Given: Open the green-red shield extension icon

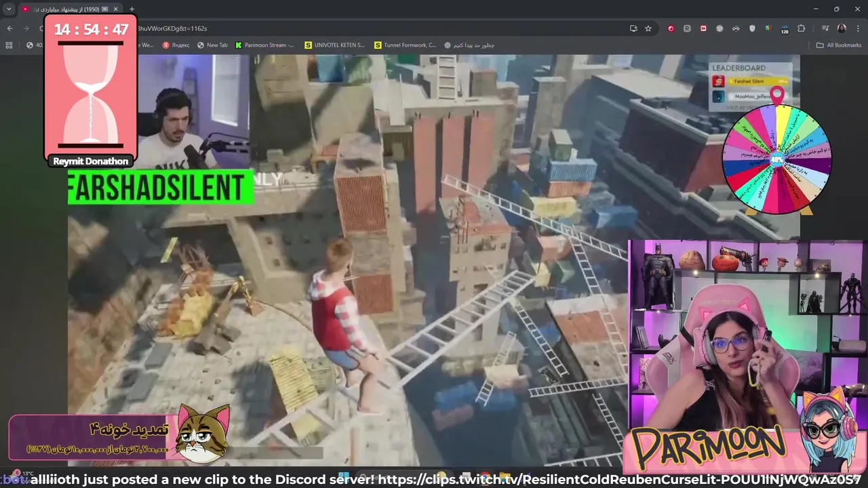Looking at the screenshot, I should (x=768, y=28).
